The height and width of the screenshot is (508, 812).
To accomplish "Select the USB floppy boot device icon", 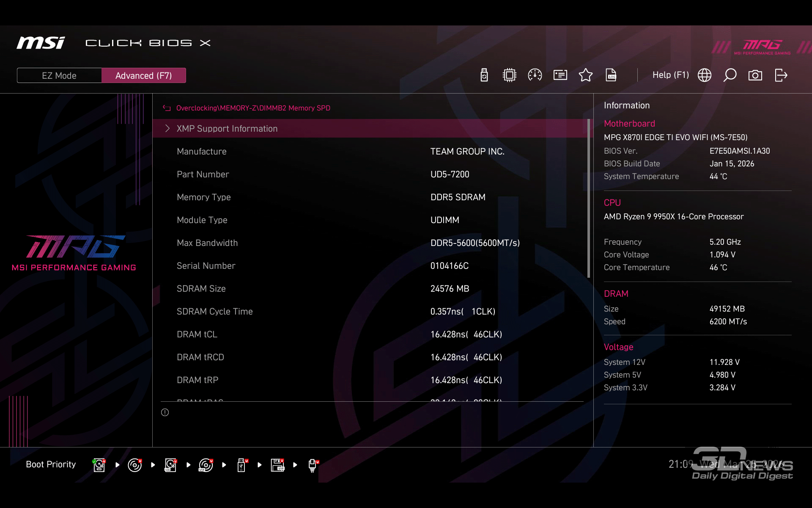I will [277, 465].
